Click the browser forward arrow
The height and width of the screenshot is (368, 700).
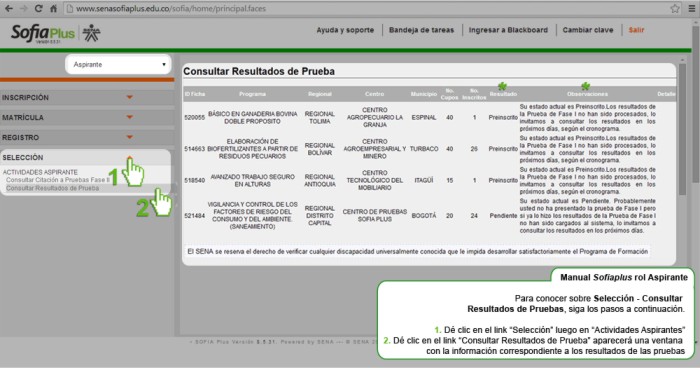(24, 8)
